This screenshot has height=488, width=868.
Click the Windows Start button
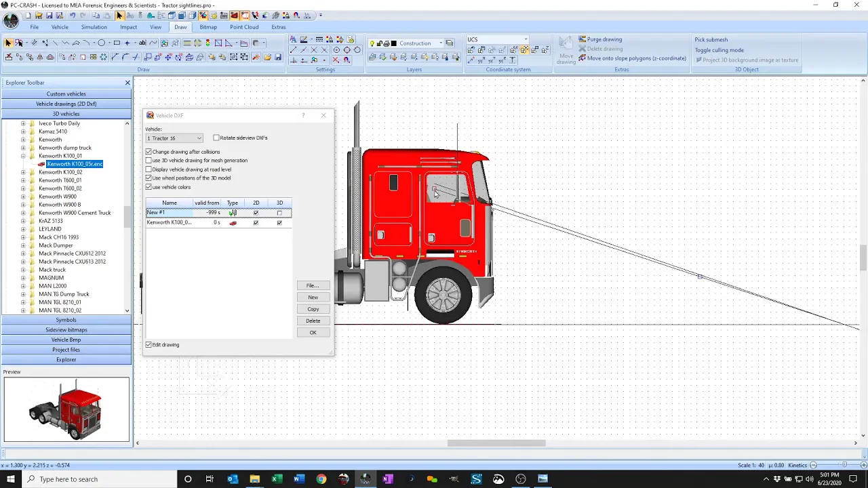click(x=11, y=479)
